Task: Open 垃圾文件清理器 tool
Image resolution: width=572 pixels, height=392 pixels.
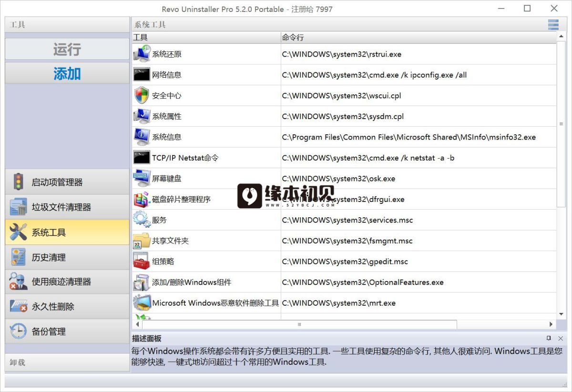Action: [x=67, y=207]
